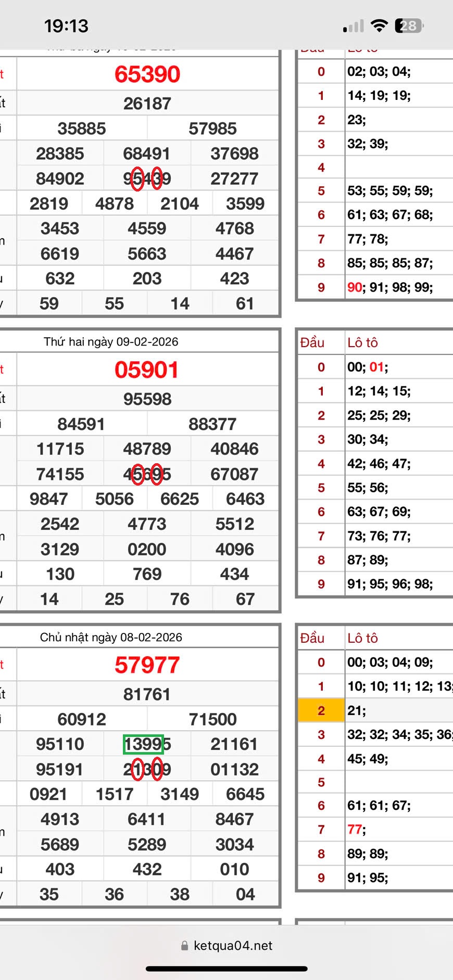Select the special prize number 05901
The image size is (453, 980).
147,370
